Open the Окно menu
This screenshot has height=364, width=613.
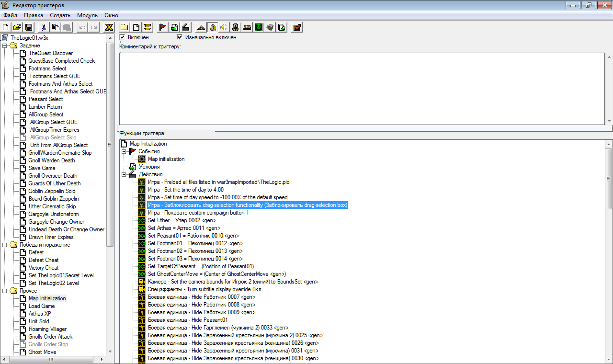111,15
